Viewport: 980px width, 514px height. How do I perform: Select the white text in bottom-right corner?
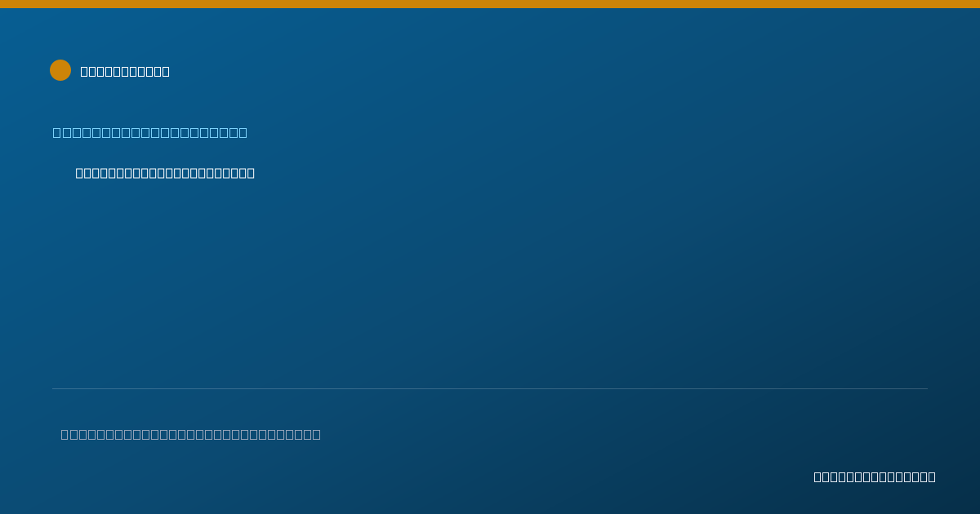pos(875,476)
